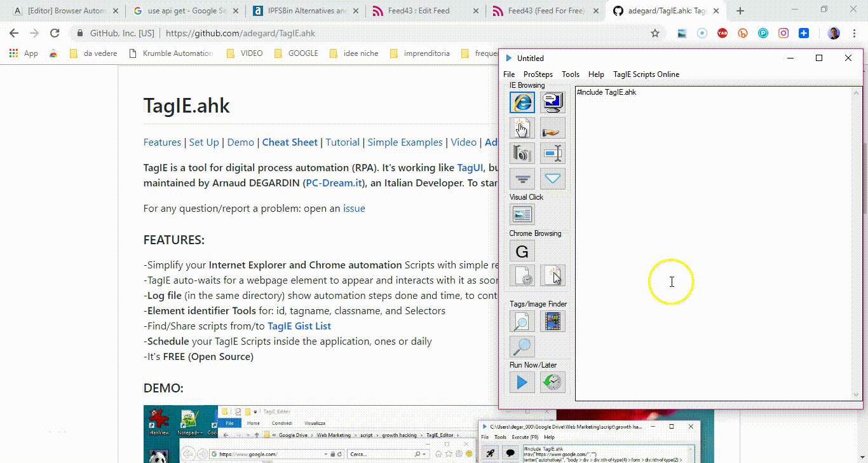This screenshot has height=463, width=868.
Task: Click the monitor with speech bubble icon
Action: tap(553, 102)
